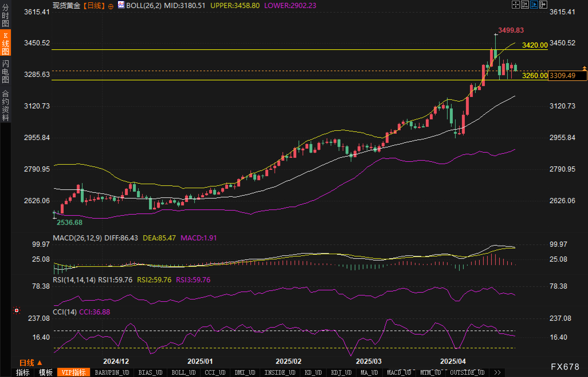Click the crosshair cursor icon at top right
The width and height of the screenshot is (588, 377).
(x=516, y=5)
